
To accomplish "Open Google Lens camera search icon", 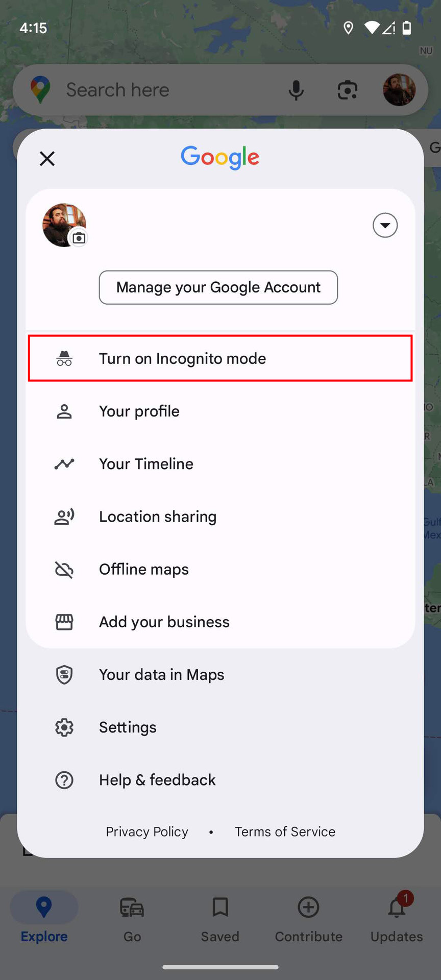I will pyautogui.click(x=347, y=90).
